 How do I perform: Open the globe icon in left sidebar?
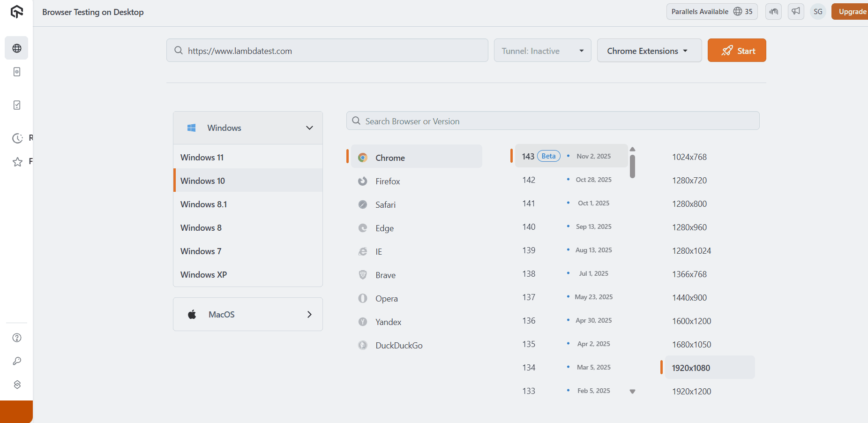(17, 48)
